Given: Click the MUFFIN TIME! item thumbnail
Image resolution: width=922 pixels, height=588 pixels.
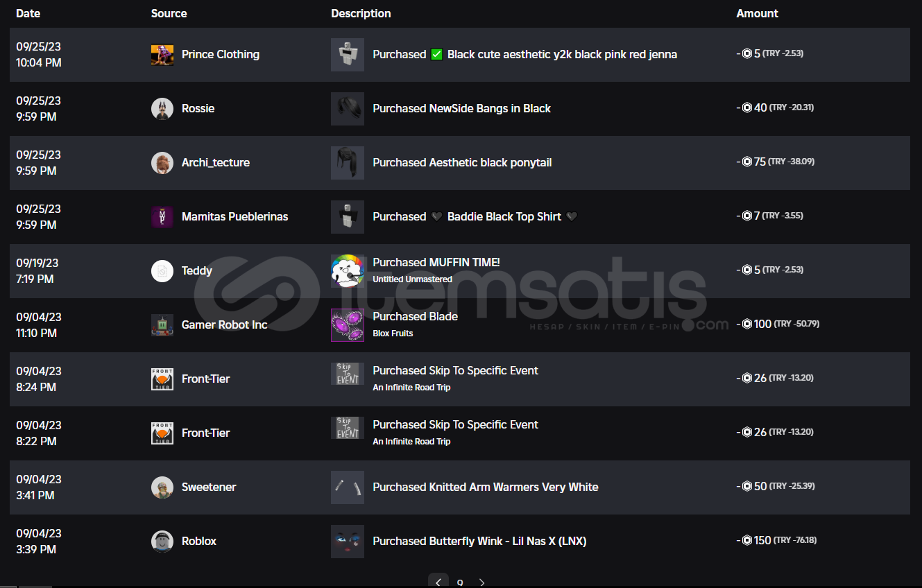Looking at the screenshot, I should pyautogui.click(x=348, y=271).
